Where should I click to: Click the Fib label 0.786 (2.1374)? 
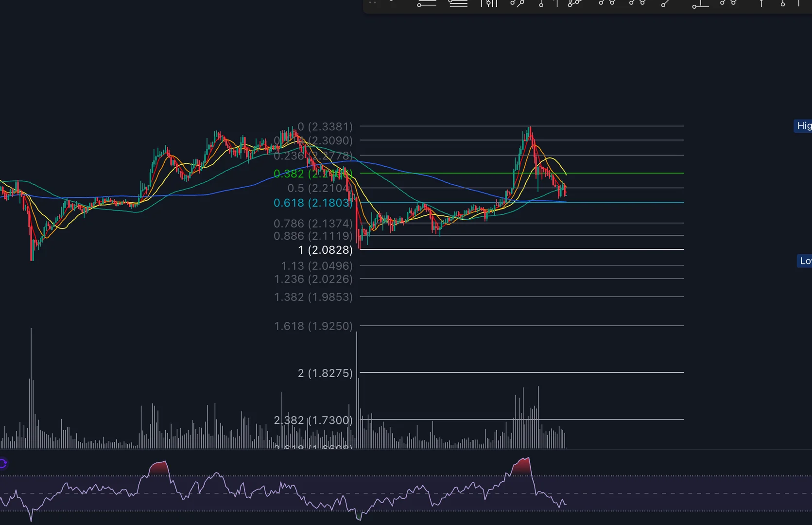coord(313,224)
